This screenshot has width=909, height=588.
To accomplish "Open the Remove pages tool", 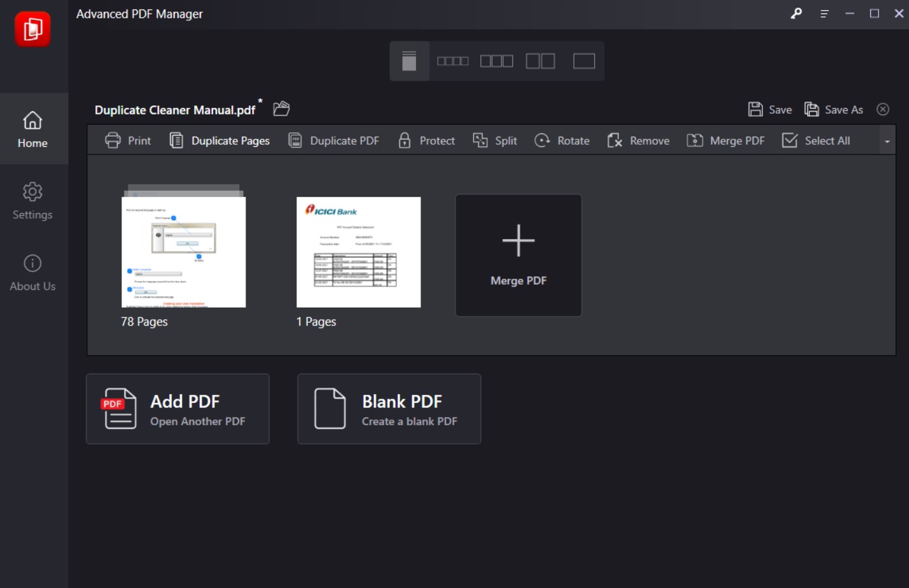I will click(x=638, y=140).
